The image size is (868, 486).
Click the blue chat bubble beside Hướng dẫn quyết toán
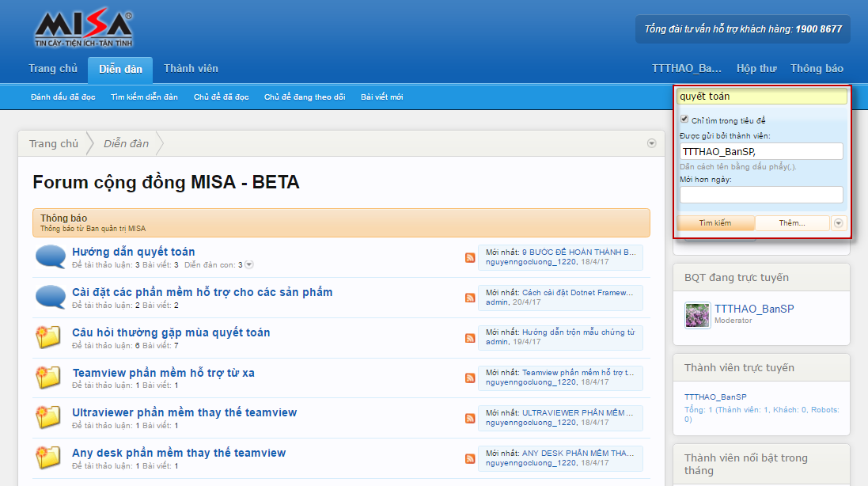[51, 257]
